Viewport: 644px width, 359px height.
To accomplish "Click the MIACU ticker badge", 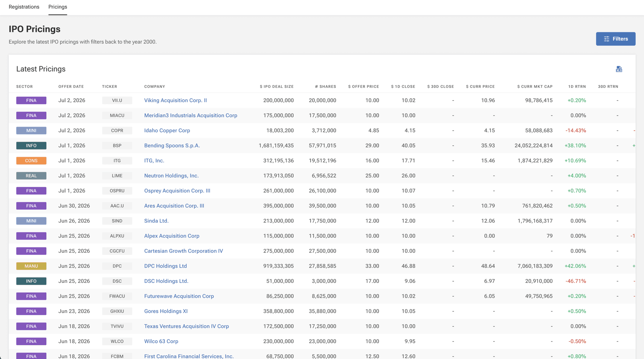I will coord(117,115).
